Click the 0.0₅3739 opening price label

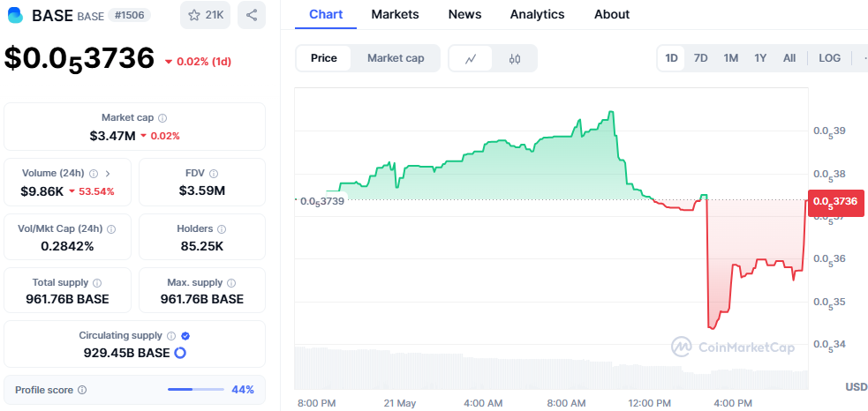tap(321, 201)
